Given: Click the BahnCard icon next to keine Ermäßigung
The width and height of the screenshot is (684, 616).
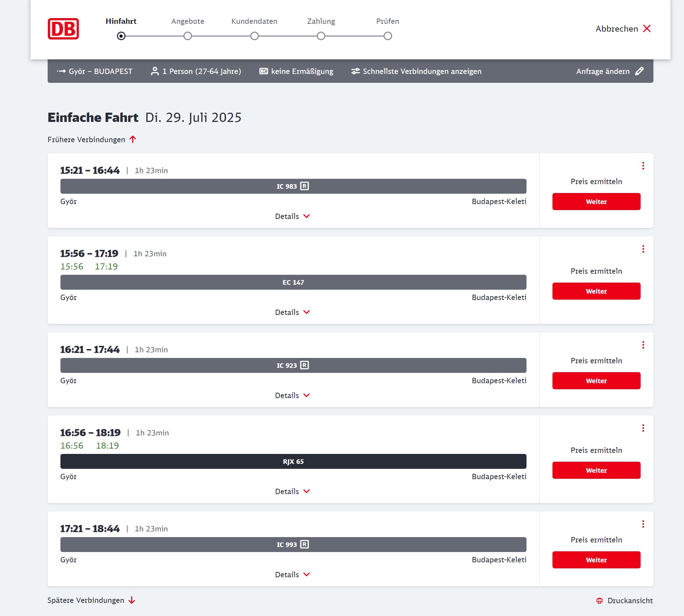Looking at the screenshot, I should coord(263,71).
